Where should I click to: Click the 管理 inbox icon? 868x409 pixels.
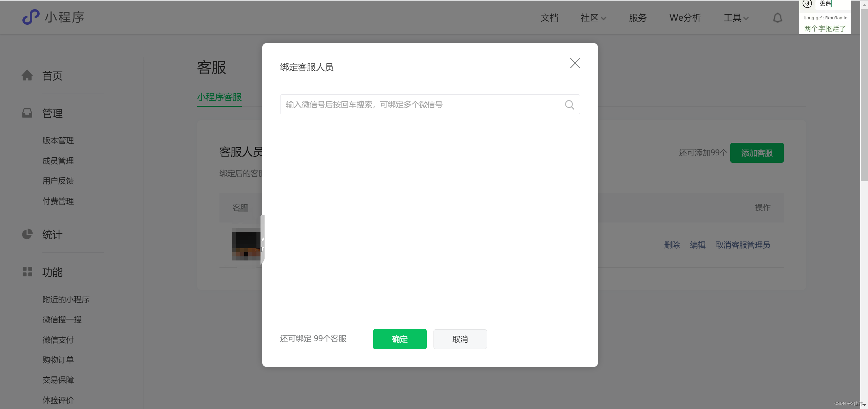coord(27,113)
